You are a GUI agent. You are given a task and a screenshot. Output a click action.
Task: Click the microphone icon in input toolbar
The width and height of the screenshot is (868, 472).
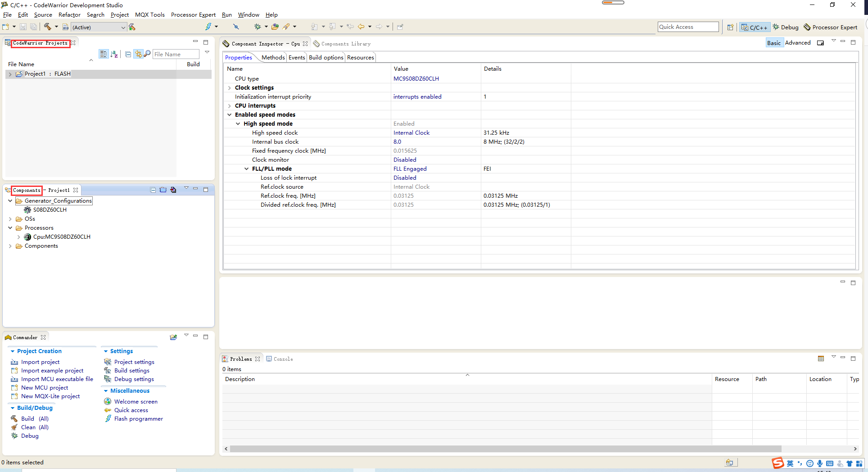point(820,463)
